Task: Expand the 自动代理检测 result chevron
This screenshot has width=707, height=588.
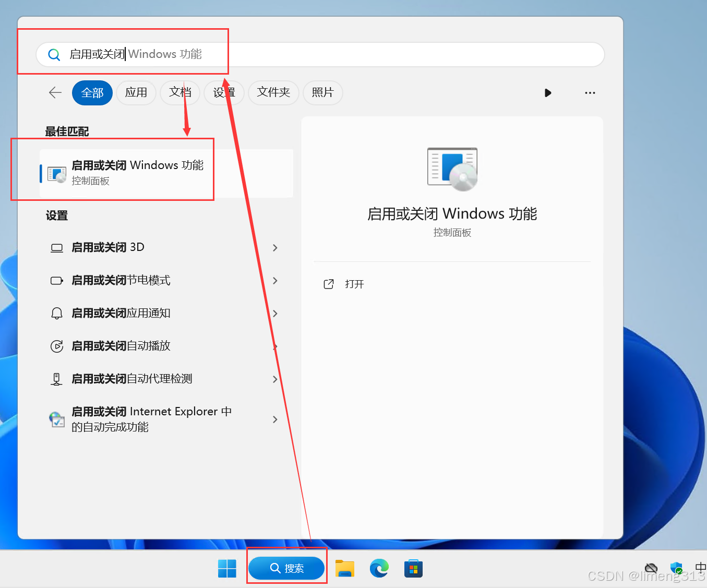Action: (x=275, y=379)
